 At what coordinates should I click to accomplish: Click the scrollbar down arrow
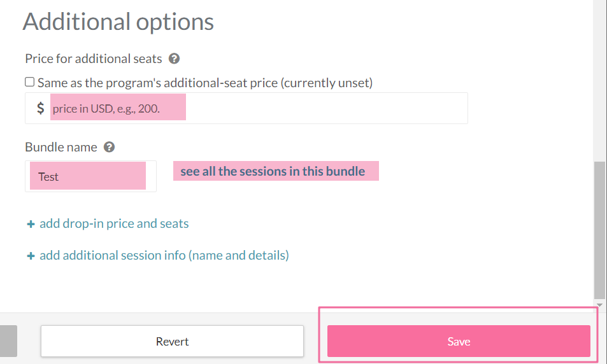[599, 305]
